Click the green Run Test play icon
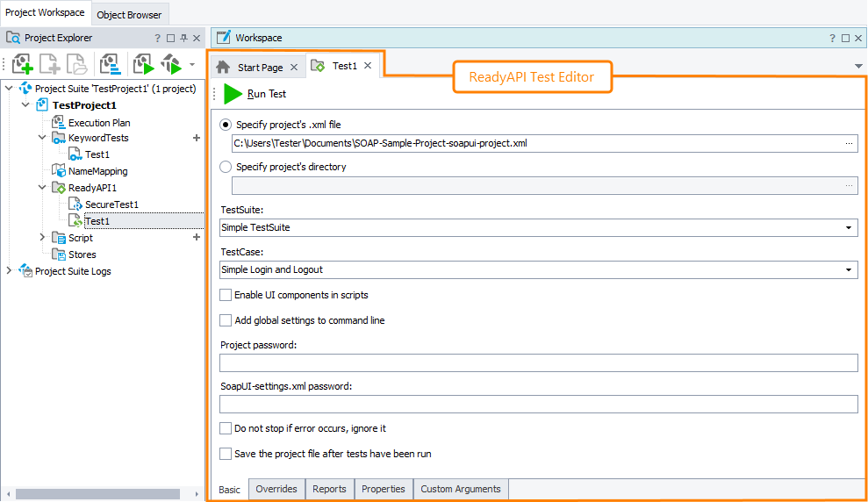 pos(233,94)
